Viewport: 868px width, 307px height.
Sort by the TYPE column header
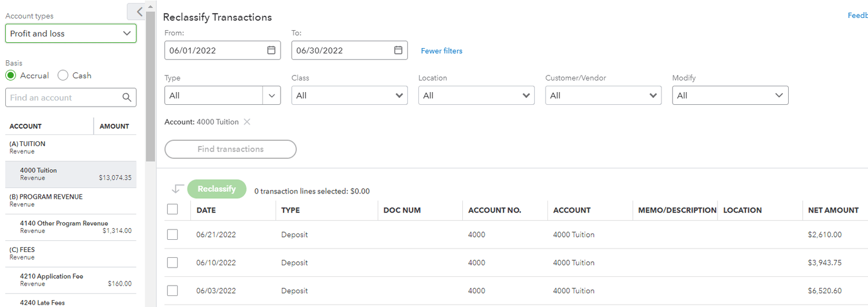[x=290, y=210]
